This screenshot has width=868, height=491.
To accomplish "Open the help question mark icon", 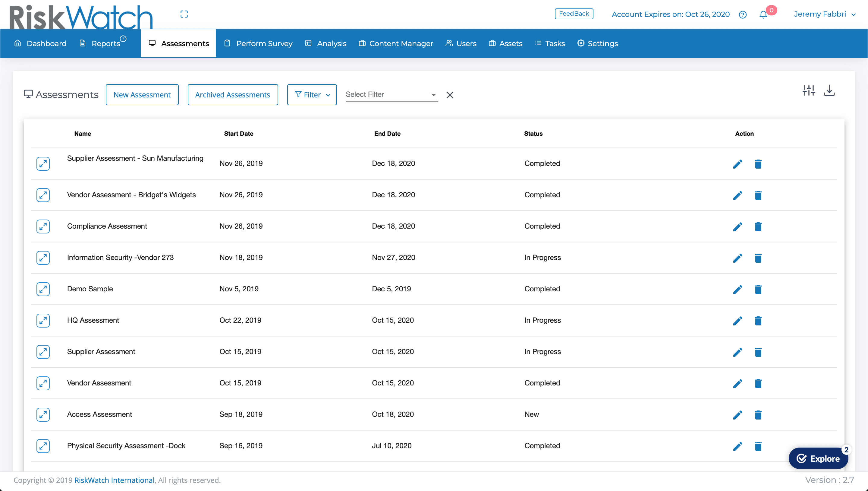I will [x=742, y=14].
